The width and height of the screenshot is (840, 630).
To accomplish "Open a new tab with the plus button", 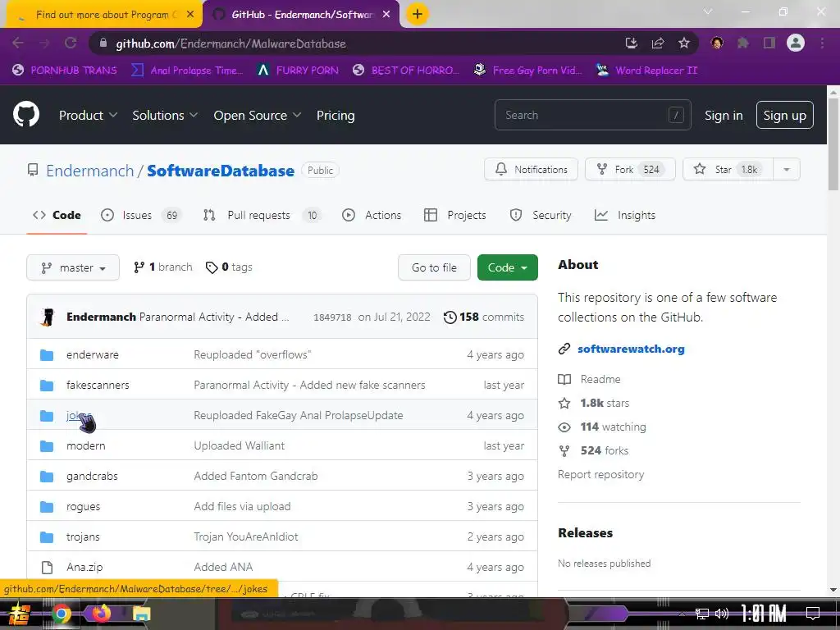I will tap(418, 14).
